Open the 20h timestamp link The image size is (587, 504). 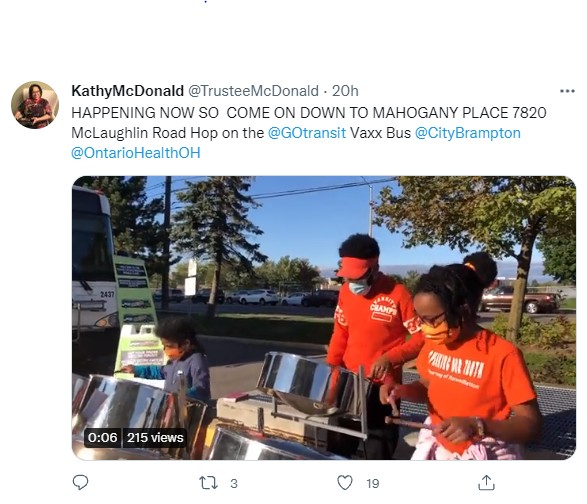345,91
